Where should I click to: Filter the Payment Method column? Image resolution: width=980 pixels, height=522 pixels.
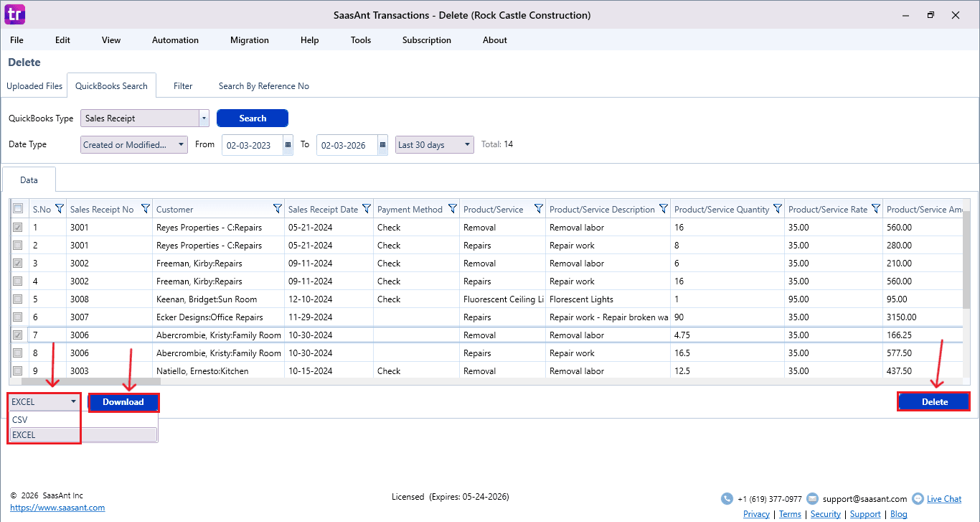pos(453,209)
